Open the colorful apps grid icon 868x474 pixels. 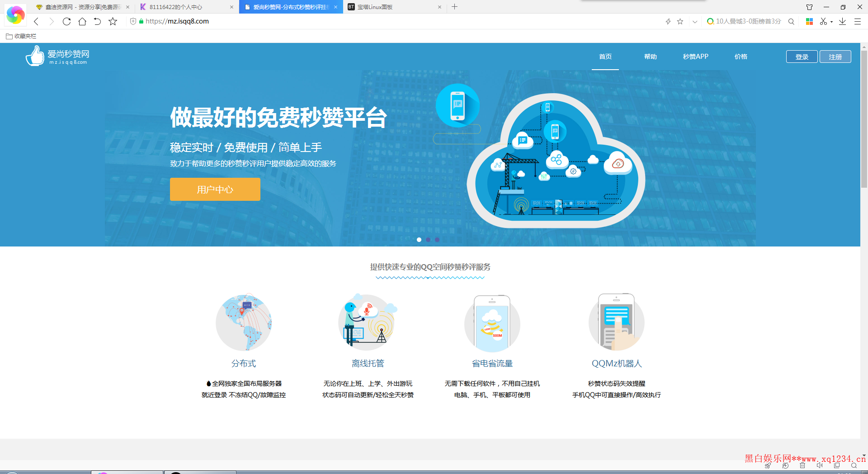809,21
